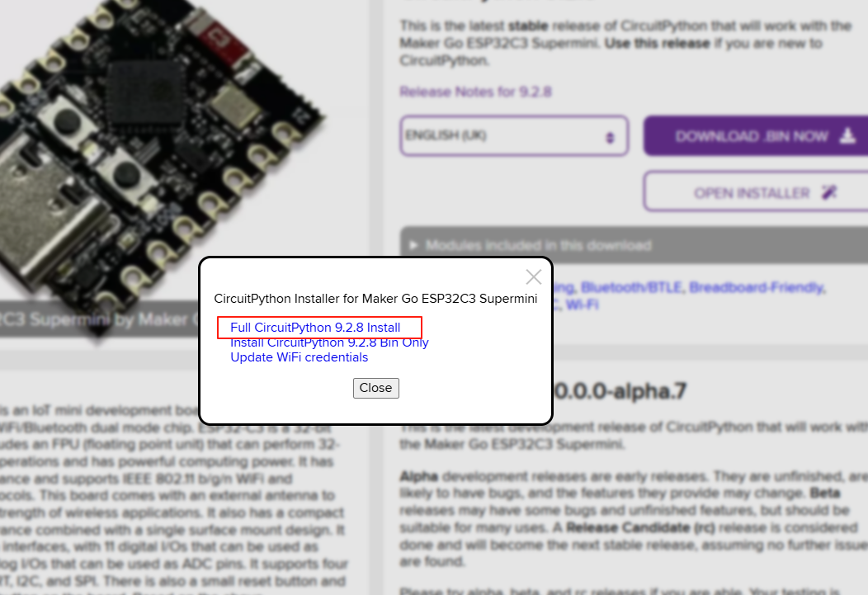Click the X icon to dismiss the installer dialog

(x=533, y=277)
